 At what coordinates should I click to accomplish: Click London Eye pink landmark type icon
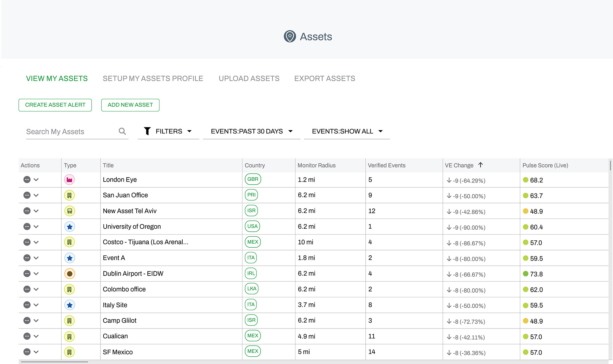(x=70, y=180)
